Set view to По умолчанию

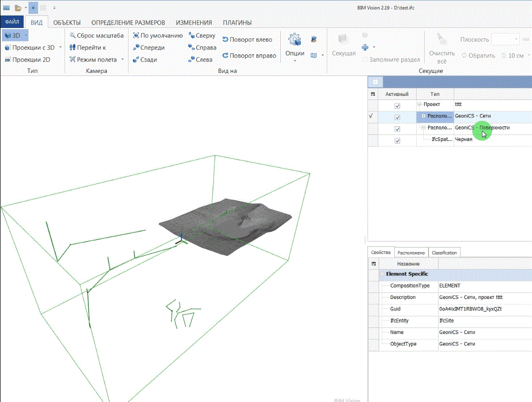158,35
